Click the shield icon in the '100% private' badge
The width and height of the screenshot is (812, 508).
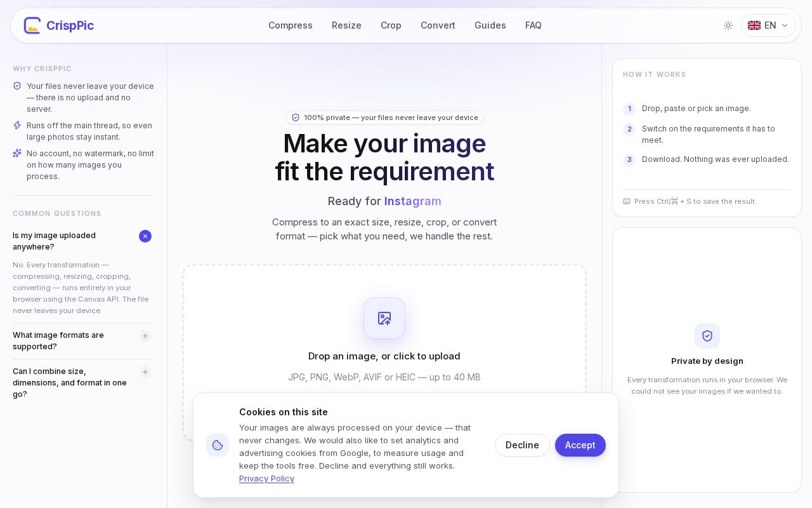(296, 117)
